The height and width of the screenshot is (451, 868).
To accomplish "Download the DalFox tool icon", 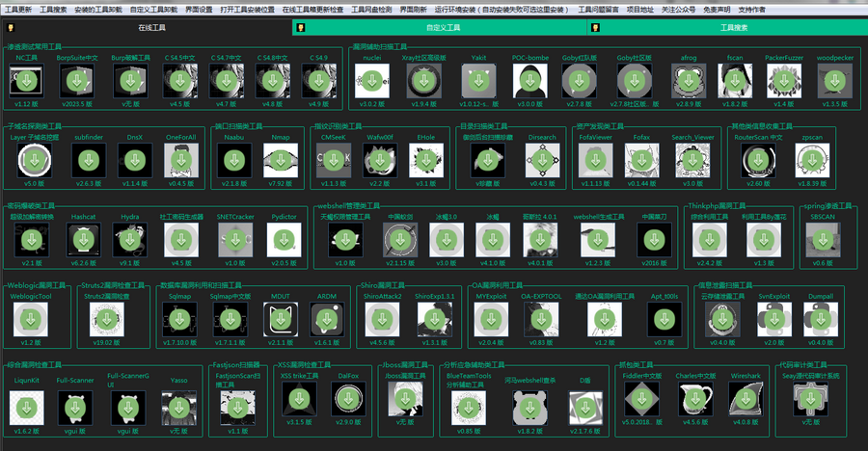I will (348, 399).
